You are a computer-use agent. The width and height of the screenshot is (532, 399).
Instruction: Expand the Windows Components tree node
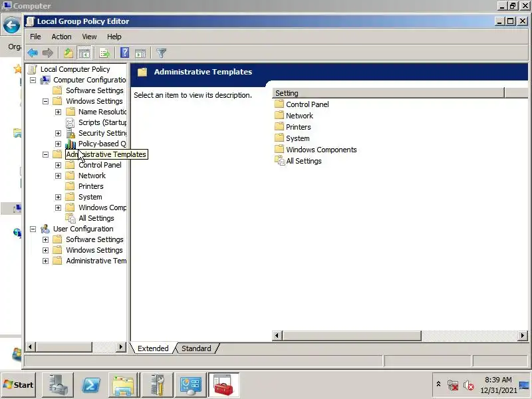pos(58,207)
